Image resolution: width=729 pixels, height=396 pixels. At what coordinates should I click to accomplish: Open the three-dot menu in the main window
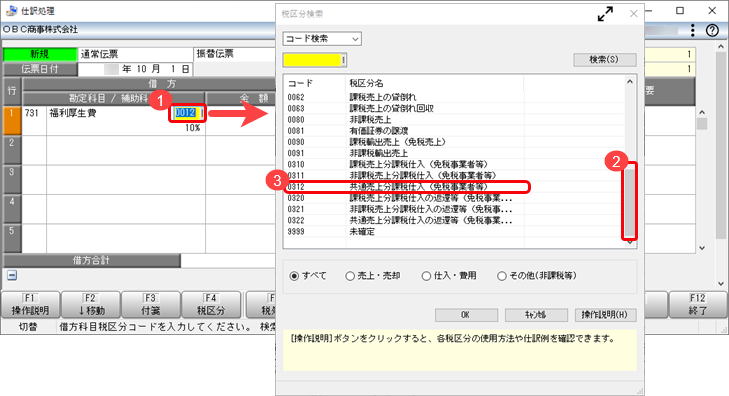[x=693, y=30]
